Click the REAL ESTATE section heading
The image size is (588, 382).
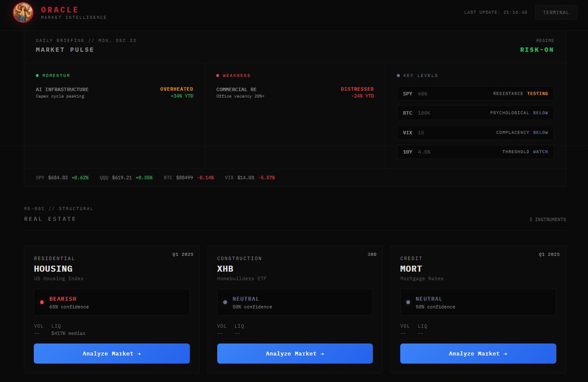pos(50,219)
